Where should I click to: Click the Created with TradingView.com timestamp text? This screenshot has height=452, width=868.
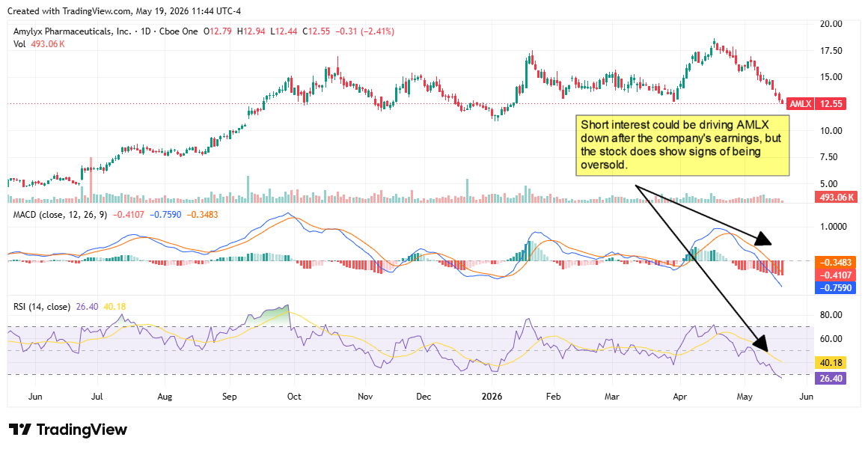click(x=124, y=11)
